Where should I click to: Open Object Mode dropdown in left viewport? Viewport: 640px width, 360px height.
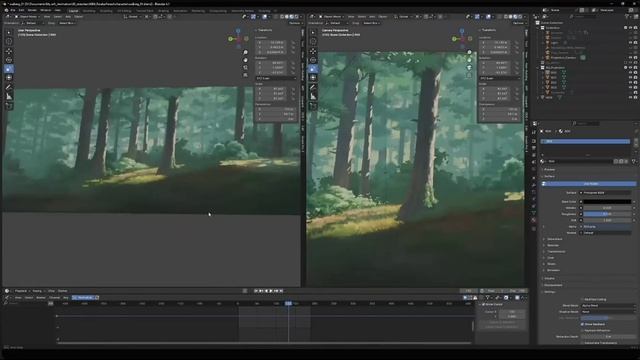pyautogui.click(x=27, y=17)
